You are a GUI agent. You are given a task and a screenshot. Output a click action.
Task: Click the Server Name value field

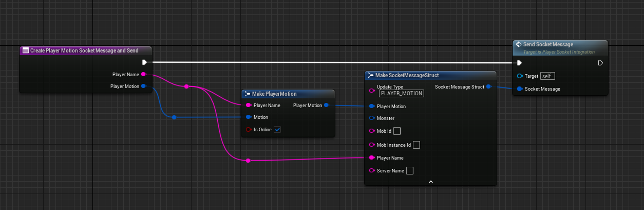(410, 171)
